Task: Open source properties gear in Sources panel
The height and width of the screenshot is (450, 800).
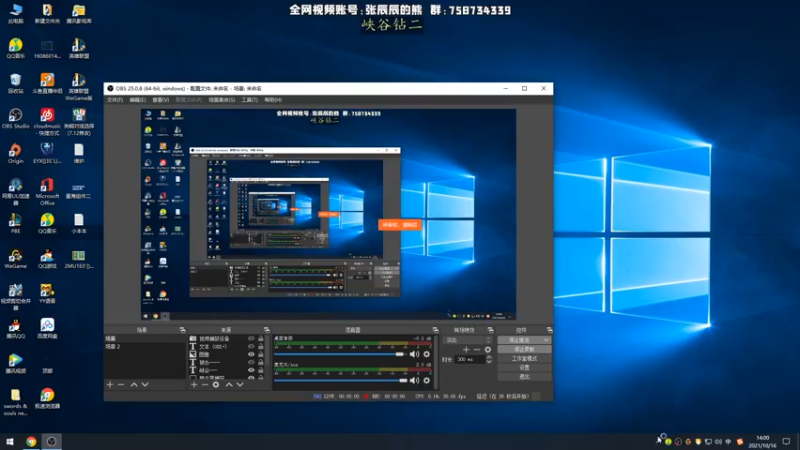Action: (216, 385)
